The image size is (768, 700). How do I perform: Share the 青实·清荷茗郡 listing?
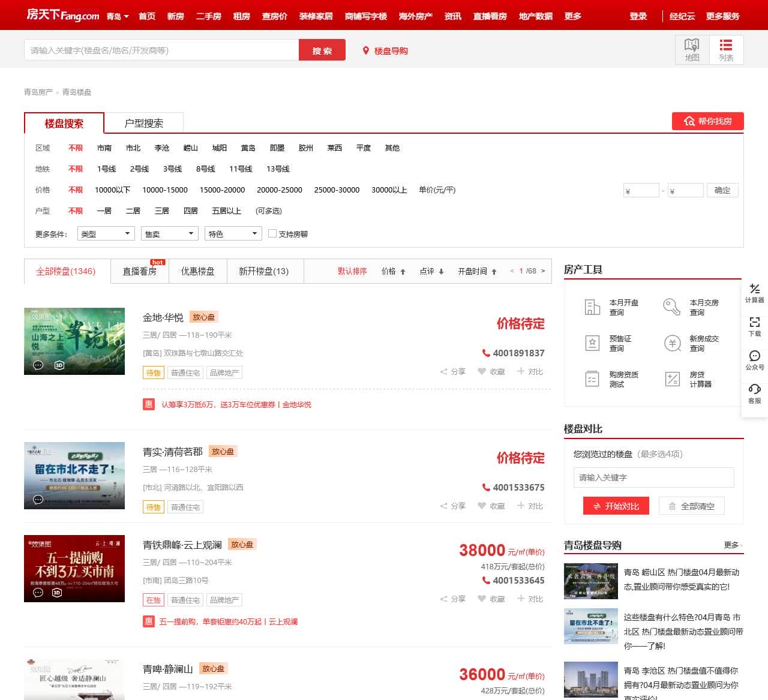pos(453,506)
